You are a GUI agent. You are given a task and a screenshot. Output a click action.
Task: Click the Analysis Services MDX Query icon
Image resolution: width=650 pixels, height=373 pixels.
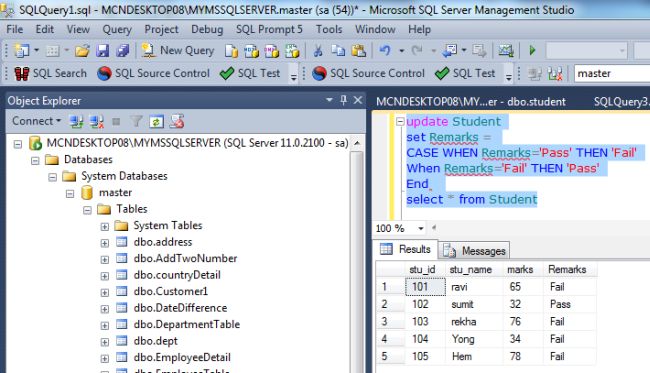pos(251,51)
